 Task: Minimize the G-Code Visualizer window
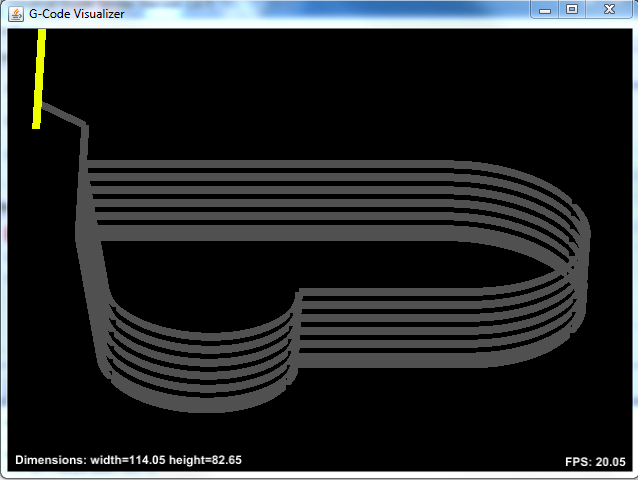(x=545, y=10)
